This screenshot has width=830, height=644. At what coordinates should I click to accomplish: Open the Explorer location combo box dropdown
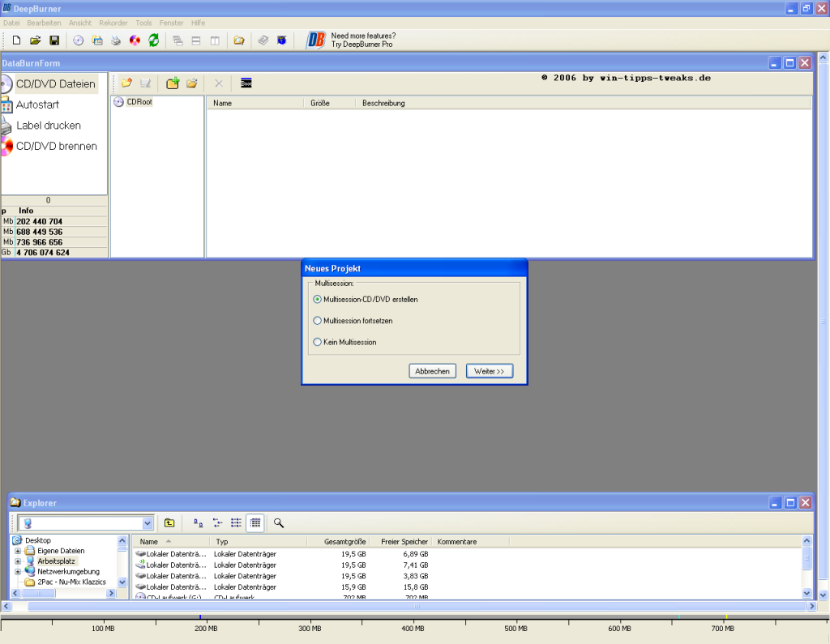pyautogui.click(x=148, y=523)
